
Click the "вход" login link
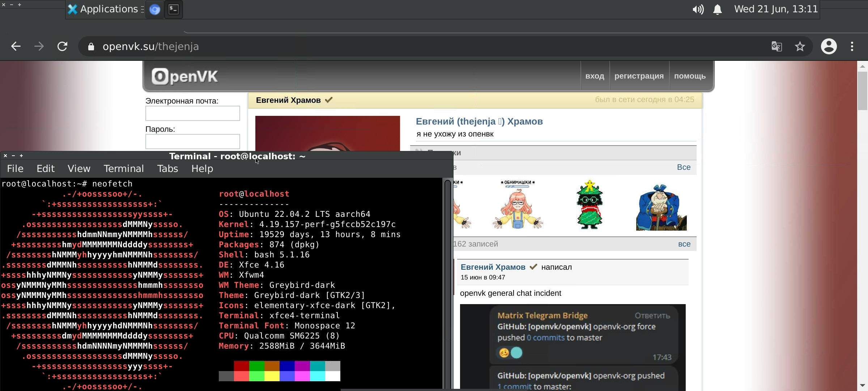[595, 76]
